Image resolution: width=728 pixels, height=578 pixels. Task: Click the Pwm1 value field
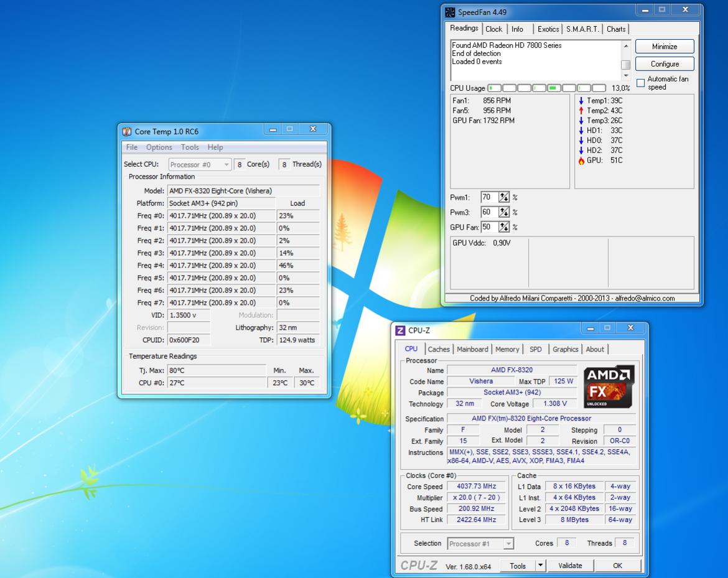(489, 197)
